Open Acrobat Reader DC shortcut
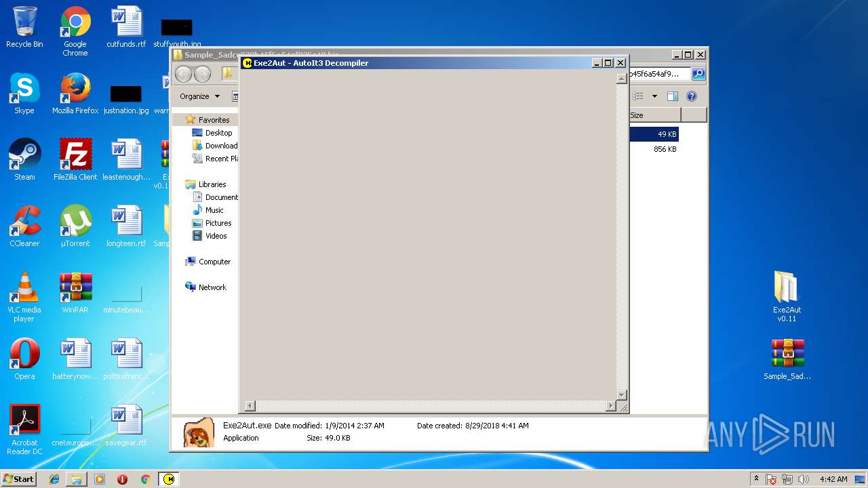868x488 pixels. [24, 430]
